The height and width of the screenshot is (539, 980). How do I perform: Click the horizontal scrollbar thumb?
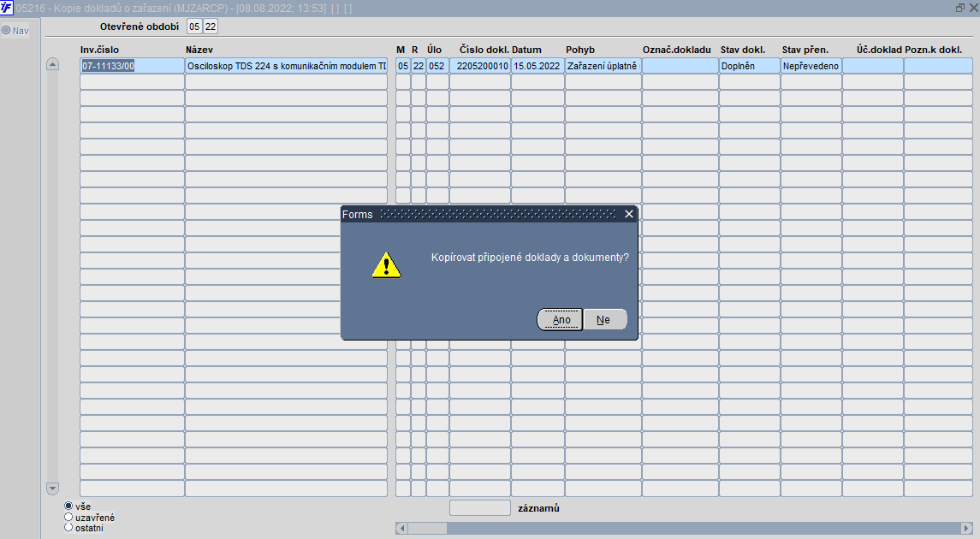pyautogui.click(x=427, y=529)
